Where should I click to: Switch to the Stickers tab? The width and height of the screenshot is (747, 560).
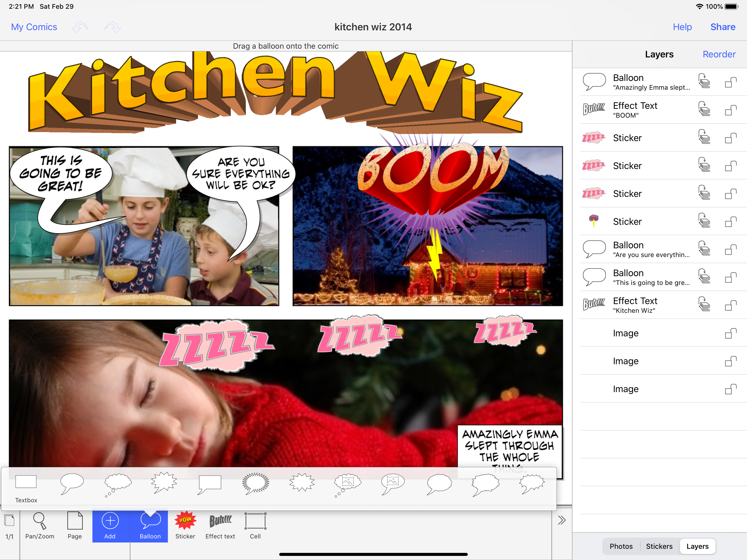click(659, 546)
